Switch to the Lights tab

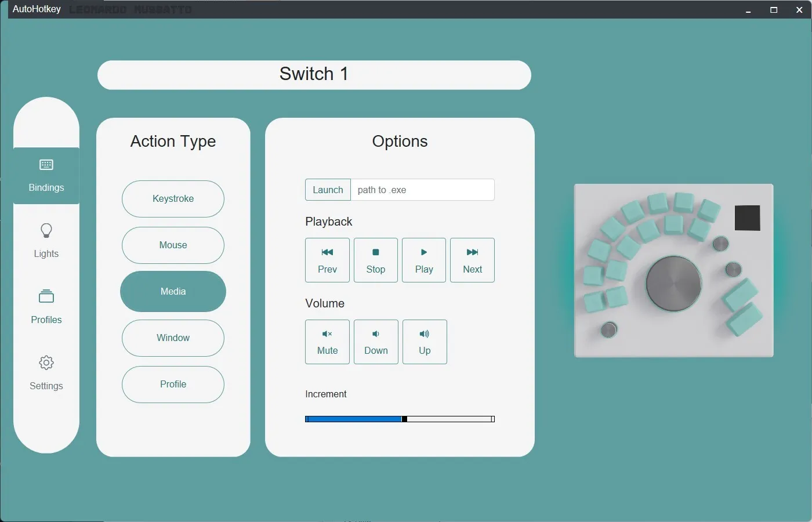[x=46, y=241]
